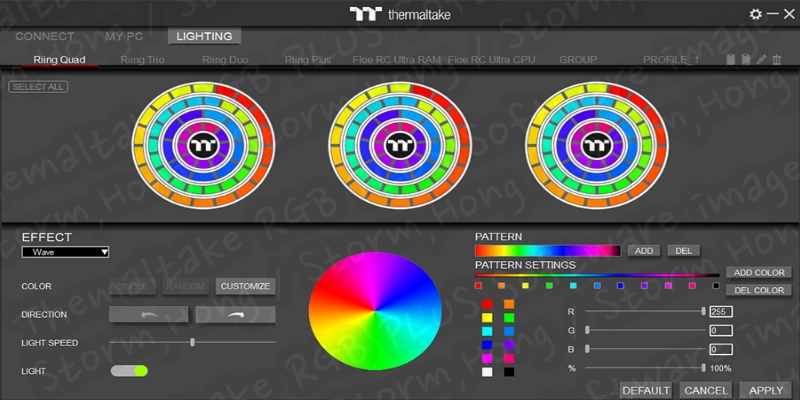The height and width of the screenshot is (400, 800).
Task: Pick the black preset swatch in the grid
Action: pyautogui.click(x=509, y=372)
